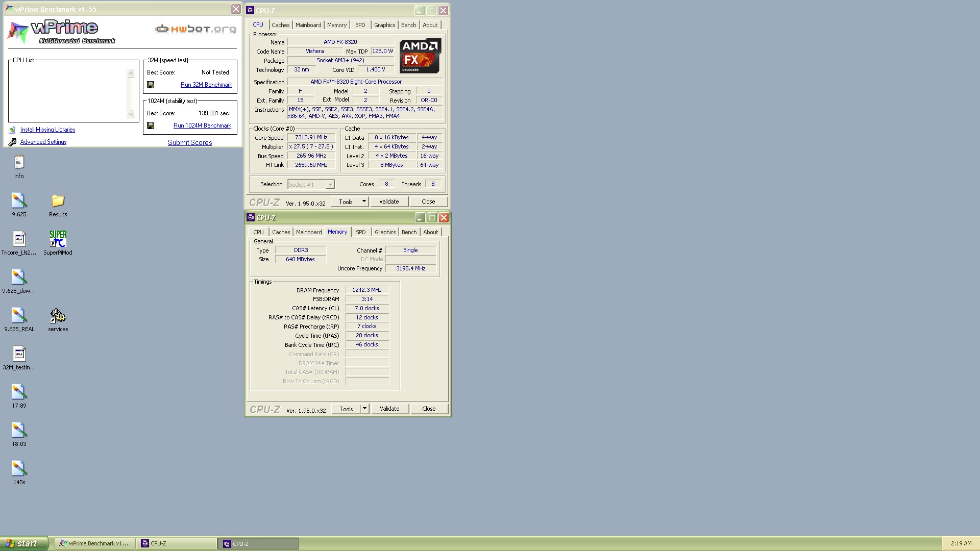Viewport: 980px width, 551px height.
Task: Click the wPrime logo icon
Action: pos(18,33)
